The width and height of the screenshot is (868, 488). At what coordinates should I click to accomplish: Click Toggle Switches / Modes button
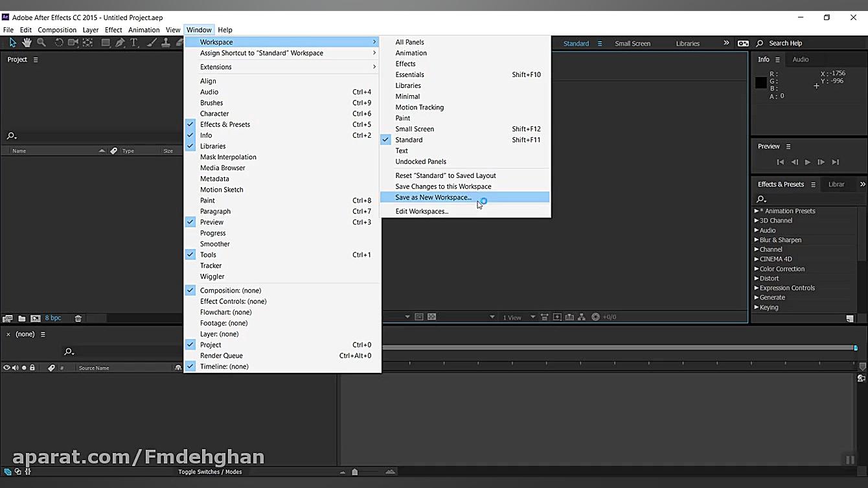[210, 472]
